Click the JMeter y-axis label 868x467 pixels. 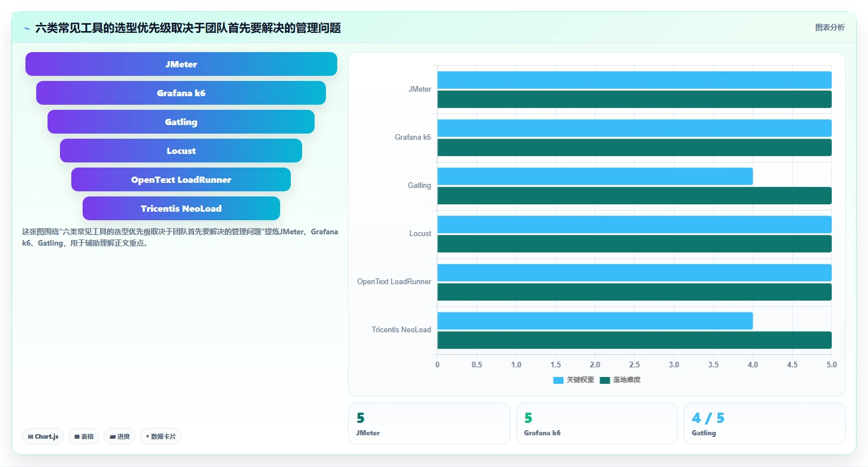[420, 89]
